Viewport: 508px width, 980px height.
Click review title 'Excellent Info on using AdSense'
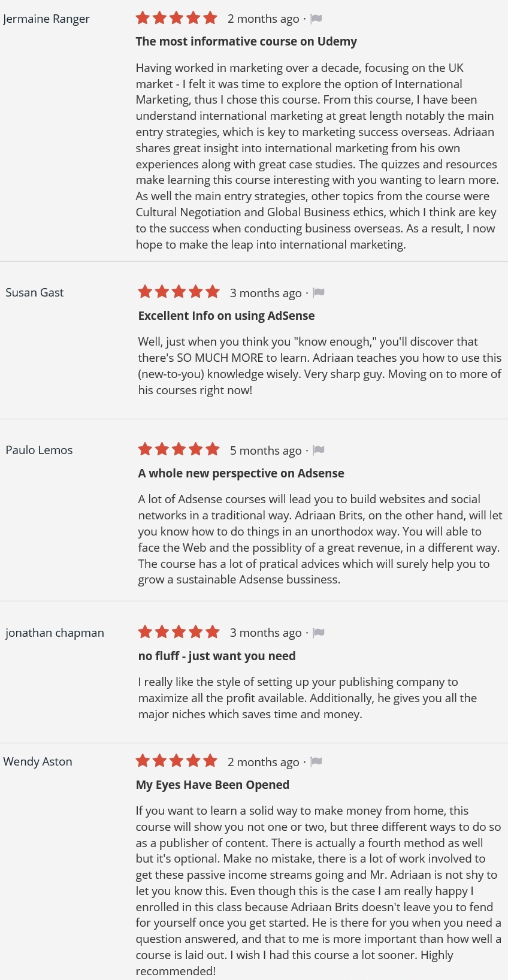click(226, 316)
